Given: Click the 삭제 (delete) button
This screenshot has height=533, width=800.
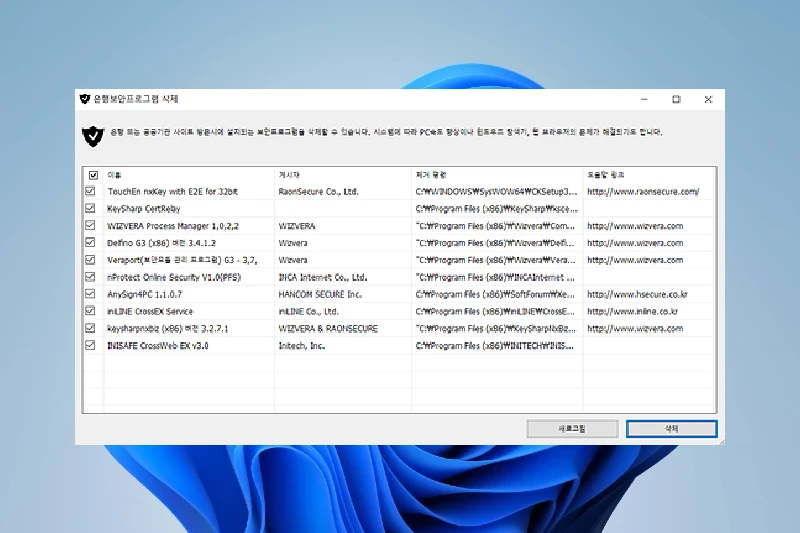Looking at the screenshot, I should click(671, 428).
